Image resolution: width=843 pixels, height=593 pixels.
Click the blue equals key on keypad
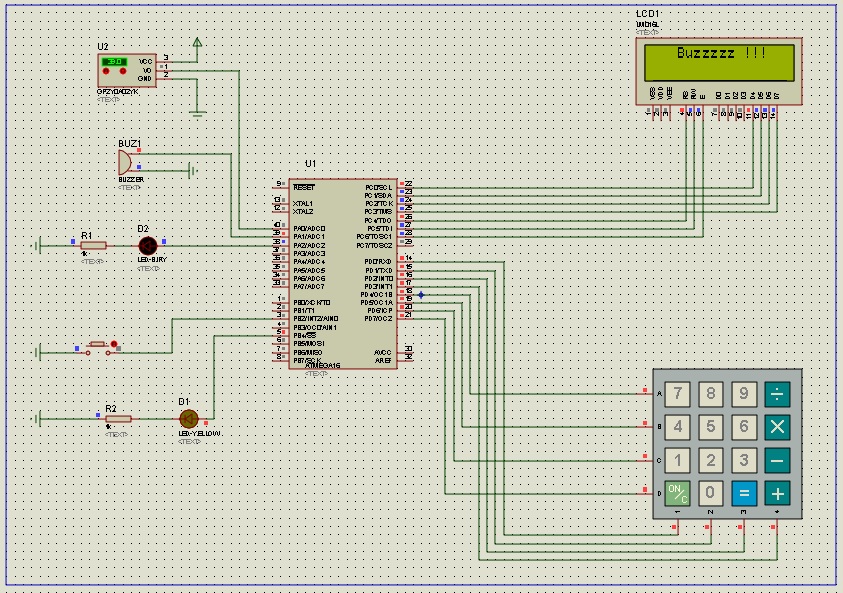pyautogui.click(x=744, y=494)
